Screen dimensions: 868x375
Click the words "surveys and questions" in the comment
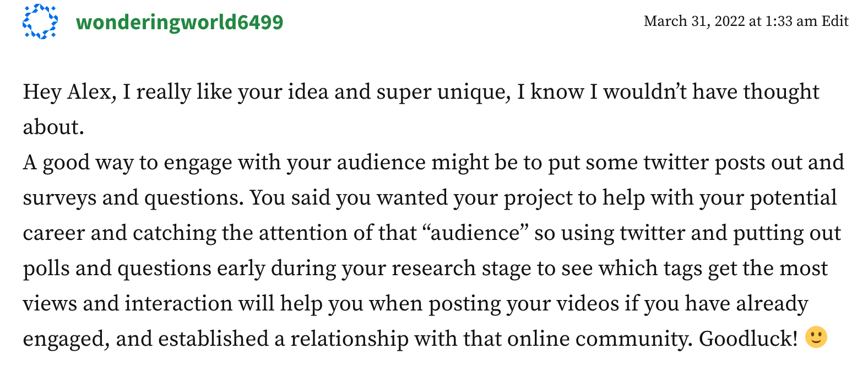click(133, 198)
